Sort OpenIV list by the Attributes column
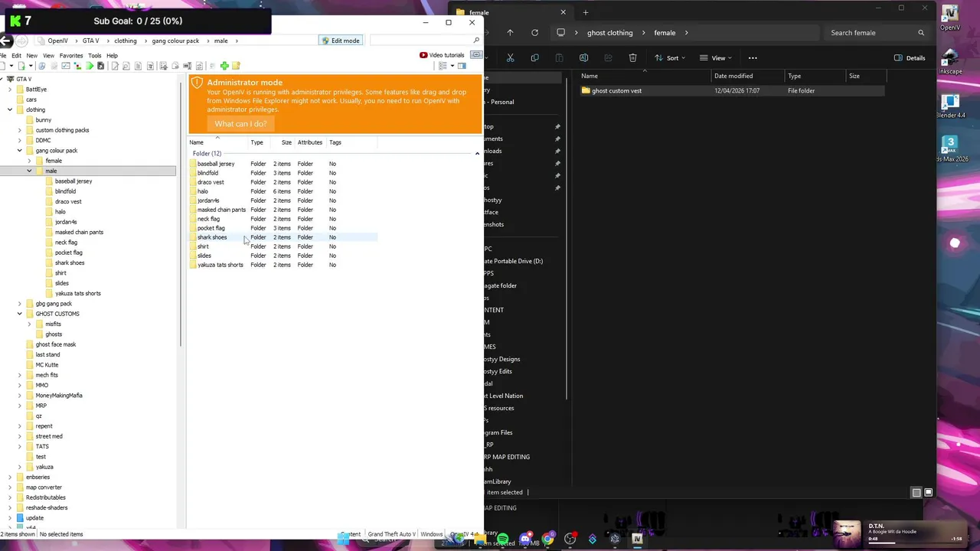The width and height of the screenshot is (980, 551). pos(309,142)
